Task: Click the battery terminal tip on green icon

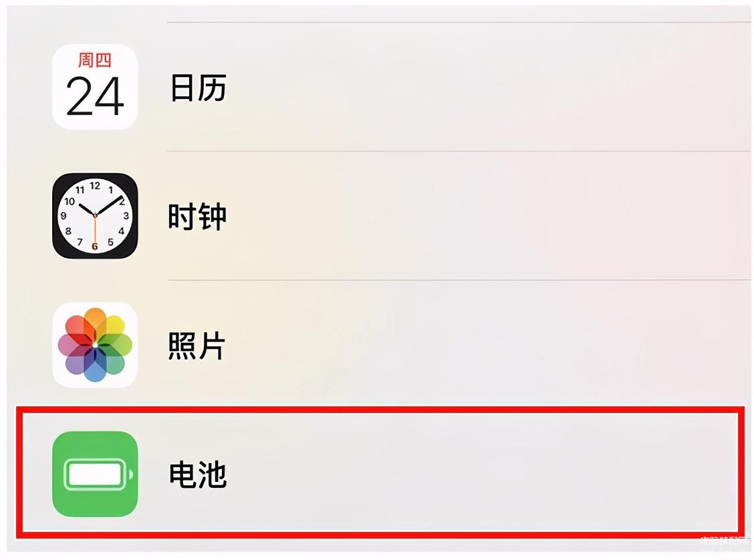Action: [131, 475]
